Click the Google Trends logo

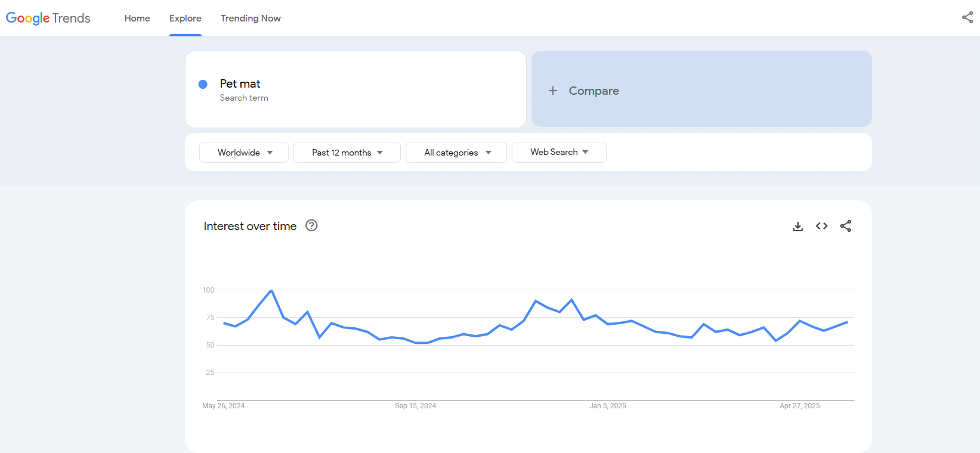click(x=48, y=18)
